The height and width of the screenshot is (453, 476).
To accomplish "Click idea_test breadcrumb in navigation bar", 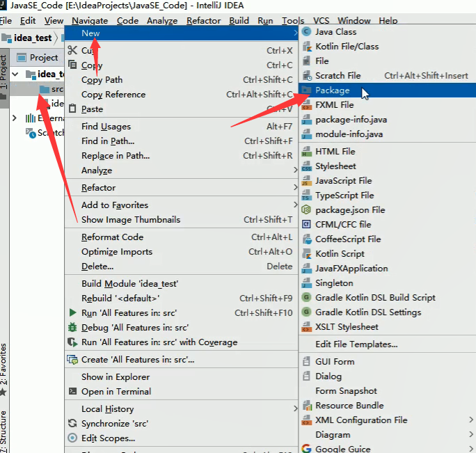I will [x=26, y=38].
